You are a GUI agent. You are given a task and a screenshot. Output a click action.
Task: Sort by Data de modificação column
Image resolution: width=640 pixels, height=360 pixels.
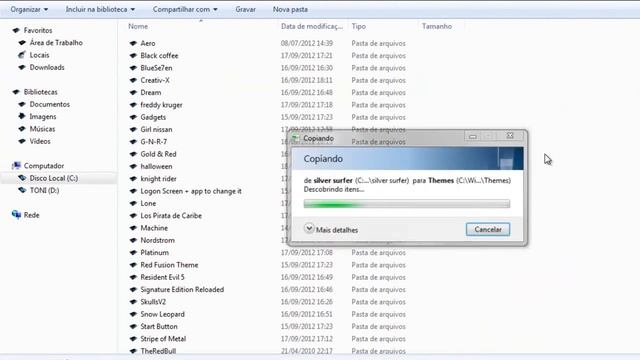[312, 26]
